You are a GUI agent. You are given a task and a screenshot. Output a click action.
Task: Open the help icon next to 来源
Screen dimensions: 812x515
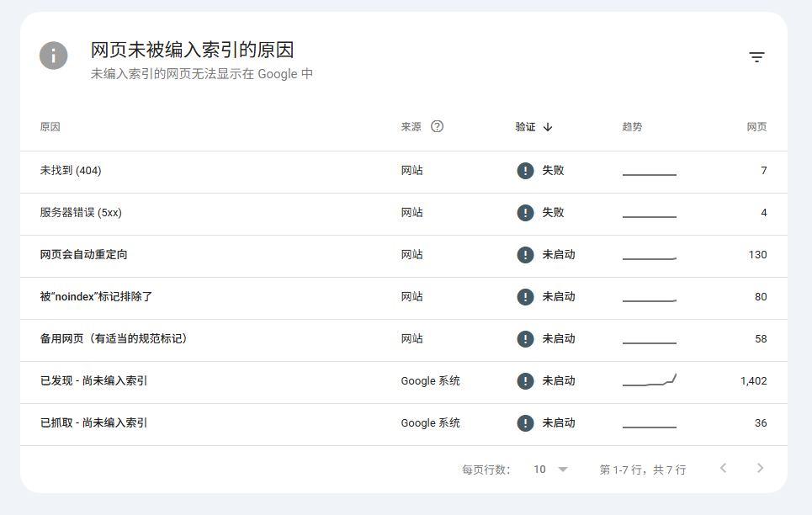coord(437,126)
